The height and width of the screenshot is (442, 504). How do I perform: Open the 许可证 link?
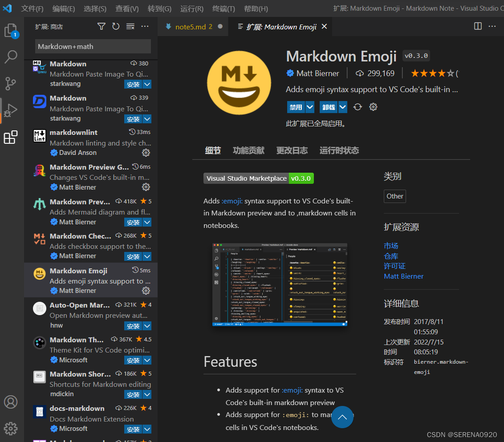point(395,266)
